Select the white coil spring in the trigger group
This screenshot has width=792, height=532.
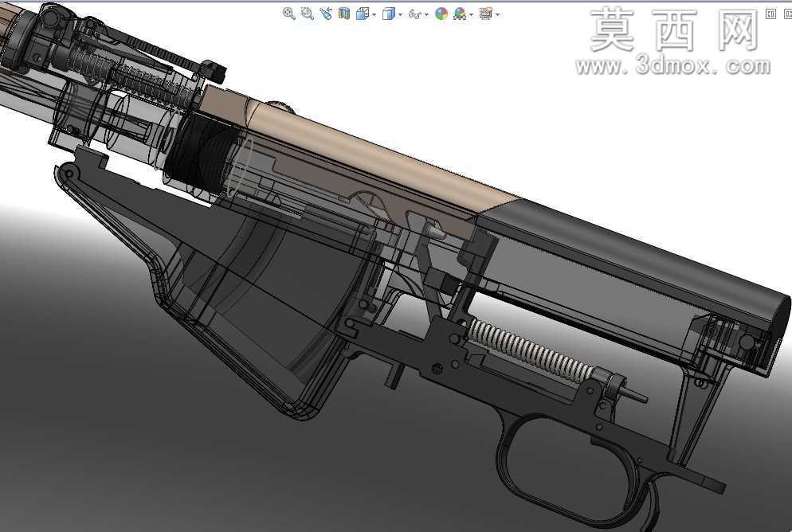tap(531, 351)
